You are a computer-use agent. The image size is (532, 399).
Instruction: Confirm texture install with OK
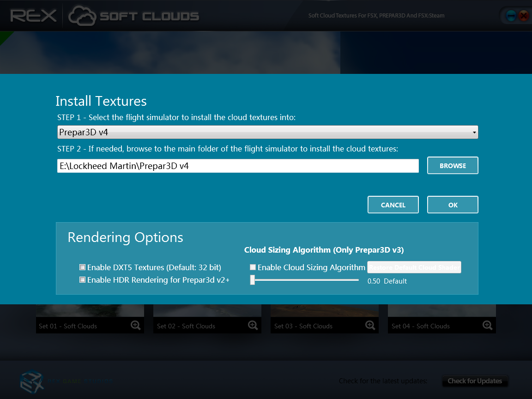453,205
